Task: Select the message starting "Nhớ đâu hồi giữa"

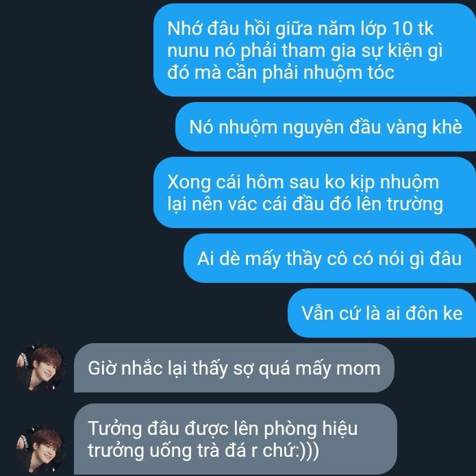Action: (x=315, y=51)
